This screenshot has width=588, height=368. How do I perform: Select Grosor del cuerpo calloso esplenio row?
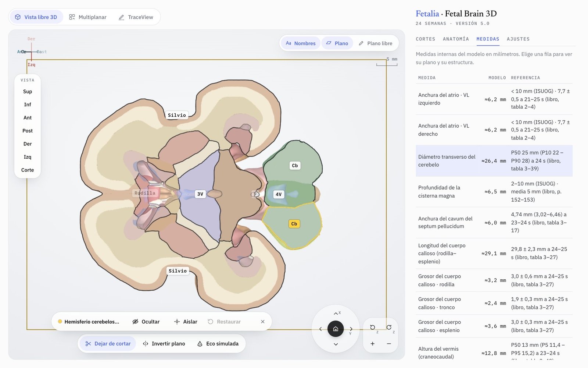[494, 326]
